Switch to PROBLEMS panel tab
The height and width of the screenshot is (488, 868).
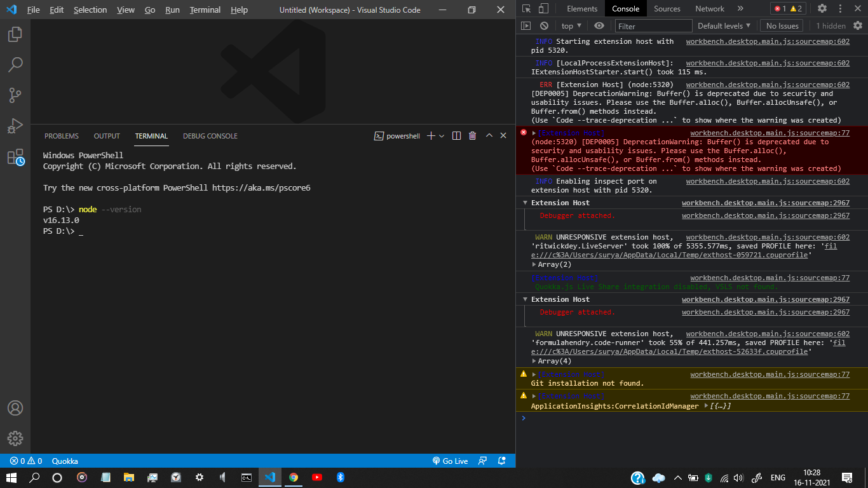click(x=62, y=136)
